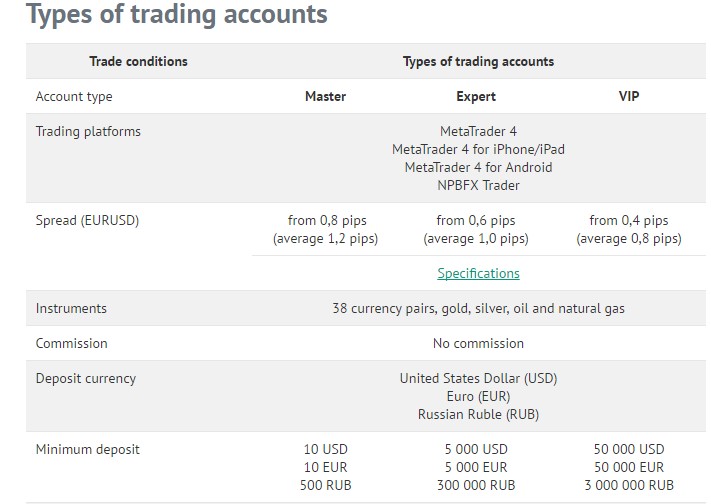Viewport: 711px width, 504px height.
Task: Click the NPBFX Trader platform entry
Action: pos(478,186)
